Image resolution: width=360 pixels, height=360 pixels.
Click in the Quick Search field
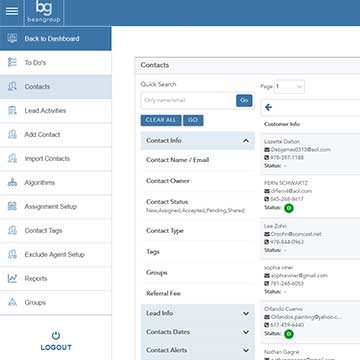188,100
